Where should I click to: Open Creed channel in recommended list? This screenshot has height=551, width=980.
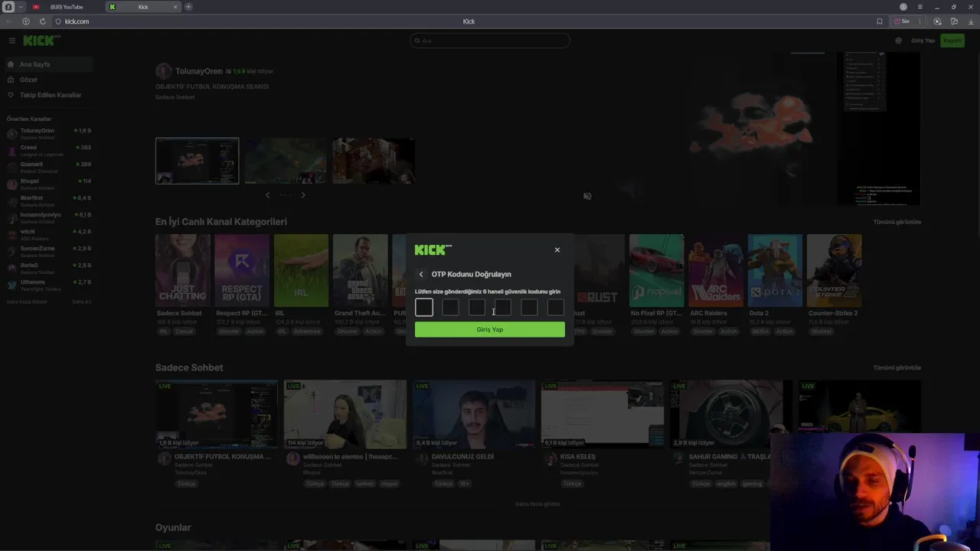click(47, 150)
